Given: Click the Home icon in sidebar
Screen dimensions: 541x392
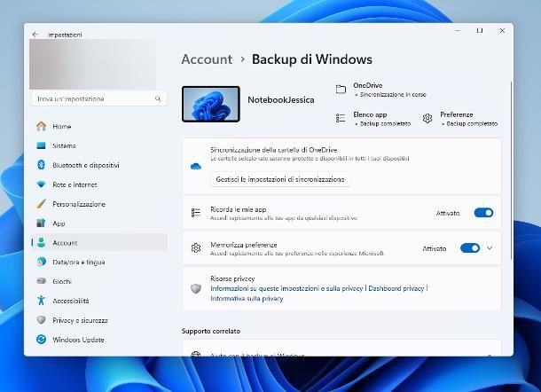Looking at the screenshot, I should (41, 126).
